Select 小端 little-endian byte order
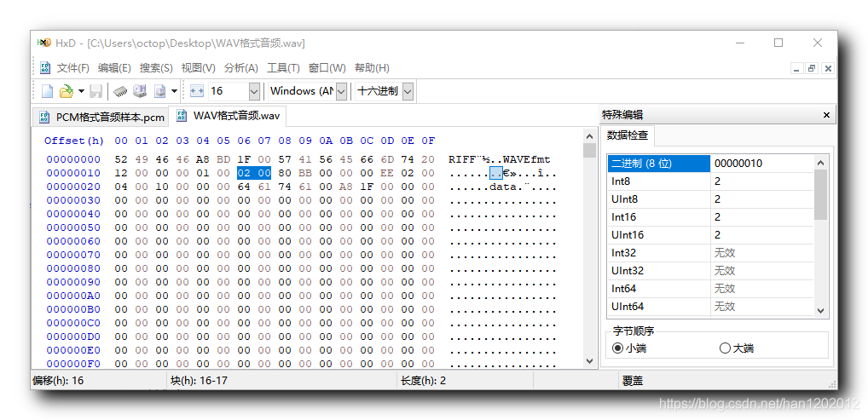Screen dimensions: 868x420 point(628,348)
